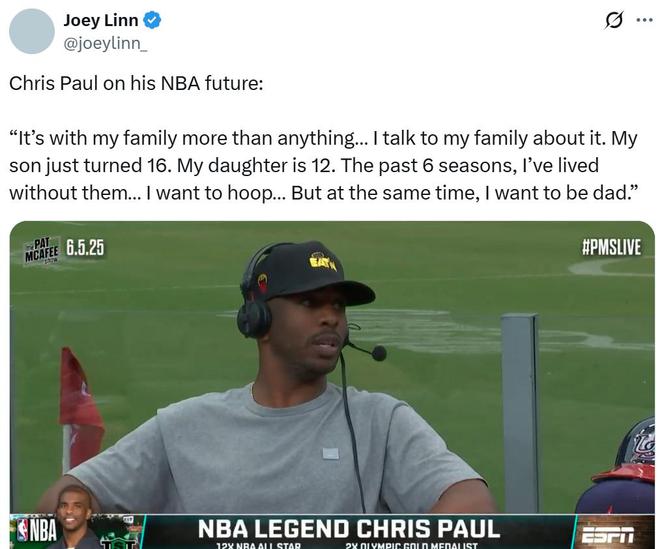Viewport: 660px width, 549px height.
Task: Open Joey Linn's profile avatar
Action: pyautogui.click(x=32, y=31)
